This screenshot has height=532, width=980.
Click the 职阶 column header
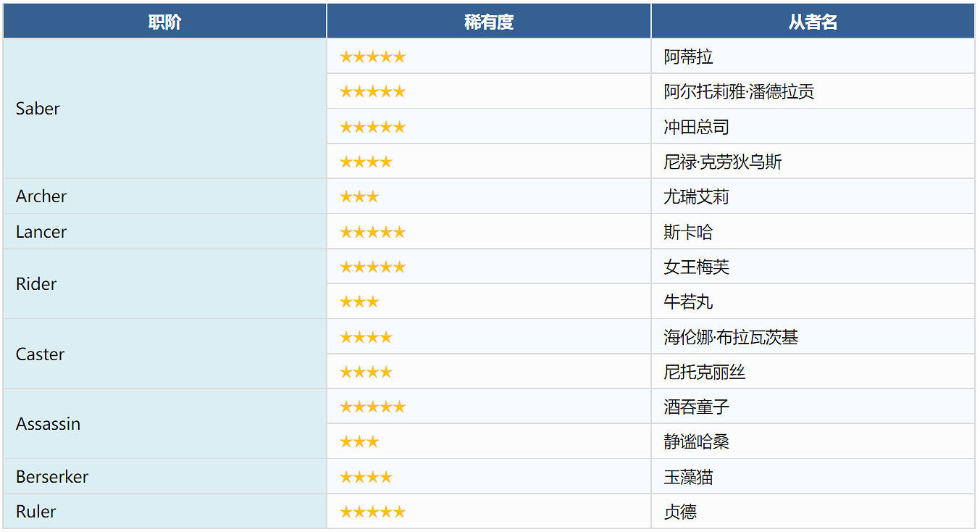click(x=164, y=22)
